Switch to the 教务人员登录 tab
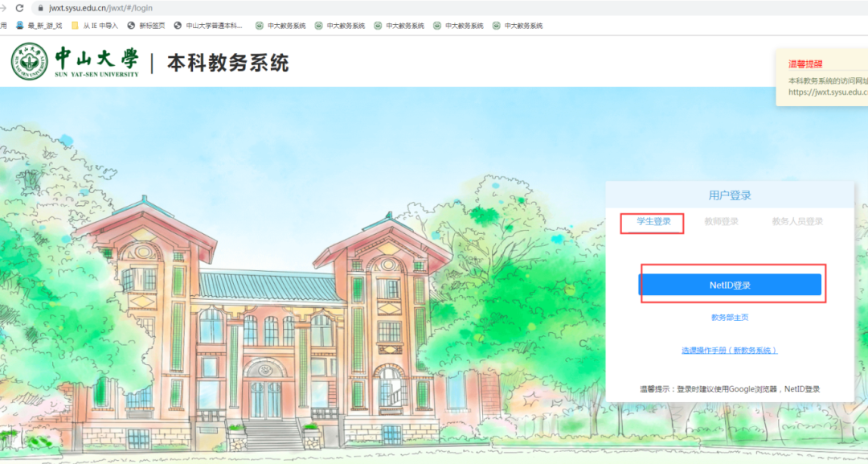Viewport: 868px width, 464px height. pos(797,221)
